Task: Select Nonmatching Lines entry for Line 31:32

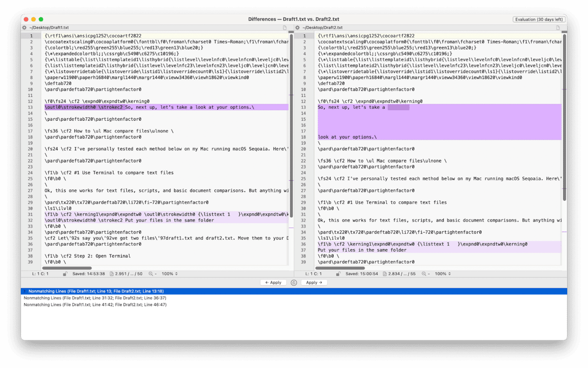Action: tap(95, 298)
